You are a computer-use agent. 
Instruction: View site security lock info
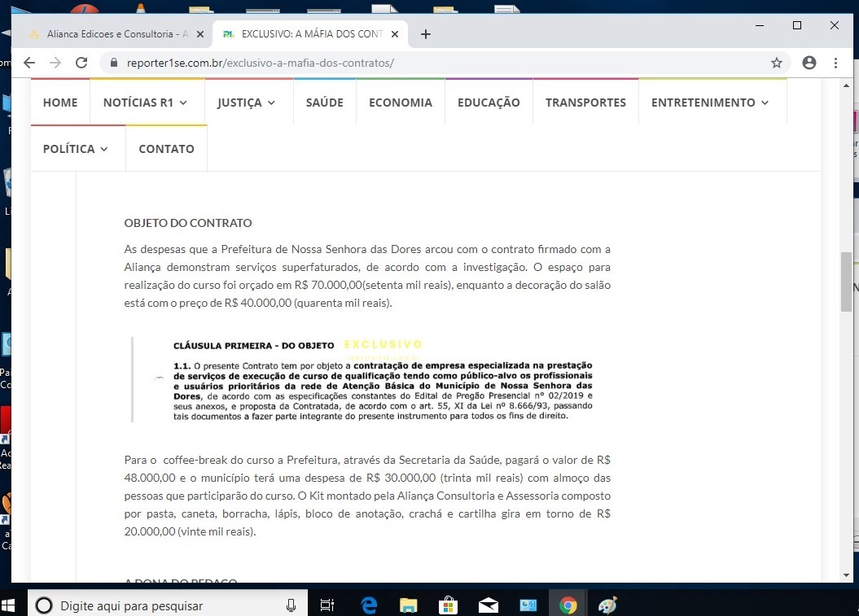pos(114,63)
